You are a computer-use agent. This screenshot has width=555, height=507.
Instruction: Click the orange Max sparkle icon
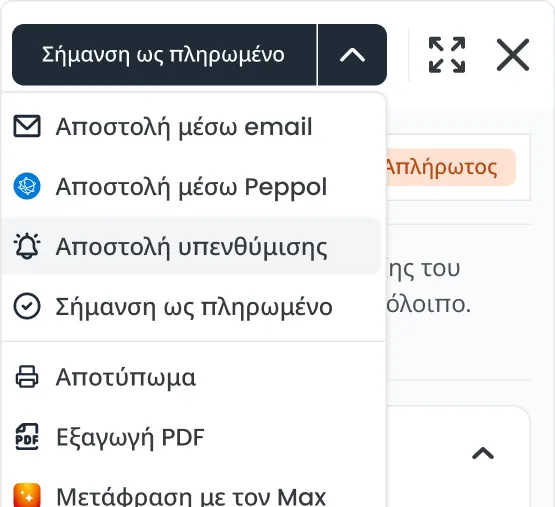tap(27, 495)
